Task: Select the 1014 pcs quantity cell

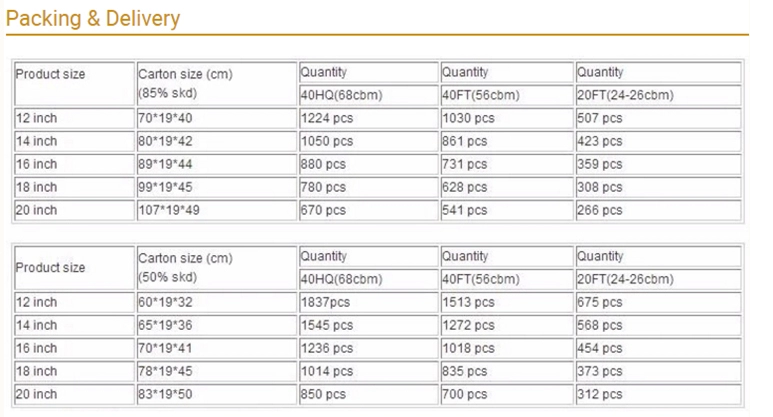Action: click(326, 371)
